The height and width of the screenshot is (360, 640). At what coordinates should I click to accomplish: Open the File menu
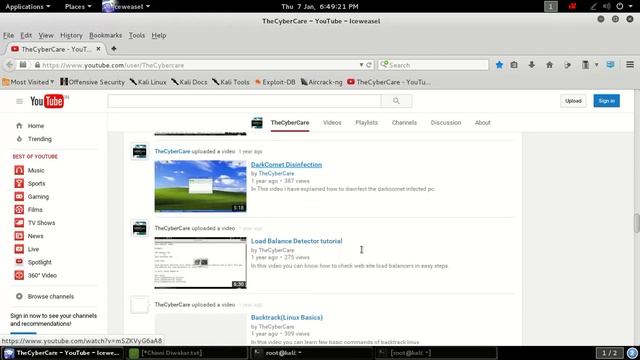click(x=9, y=36)
